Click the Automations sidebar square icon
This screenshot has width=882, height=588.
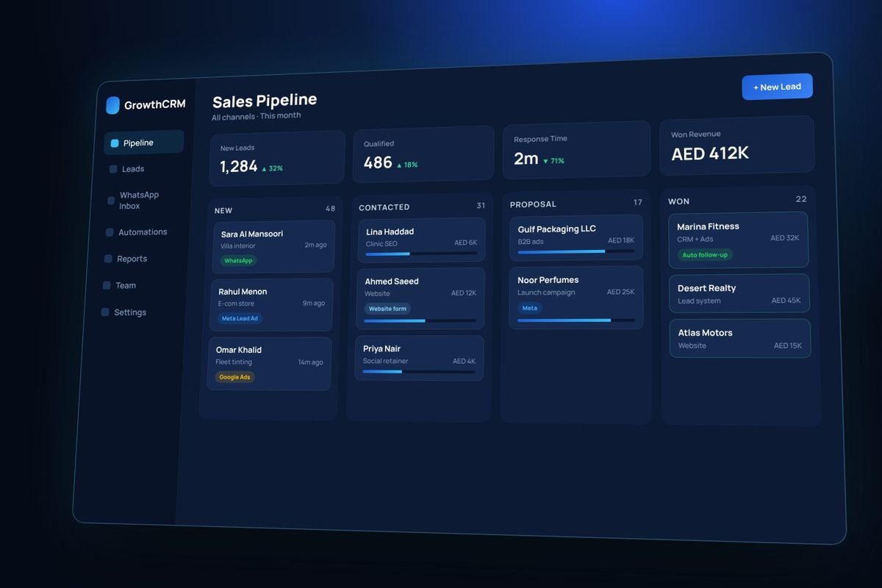110,232
